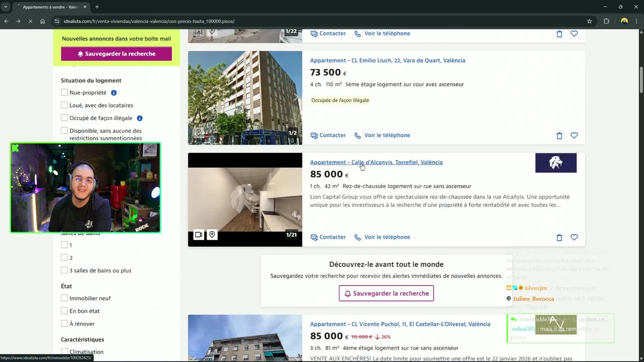Open Appartement CL Emilio Lluch listing link
644x362 pixels.
click(387, 60)
